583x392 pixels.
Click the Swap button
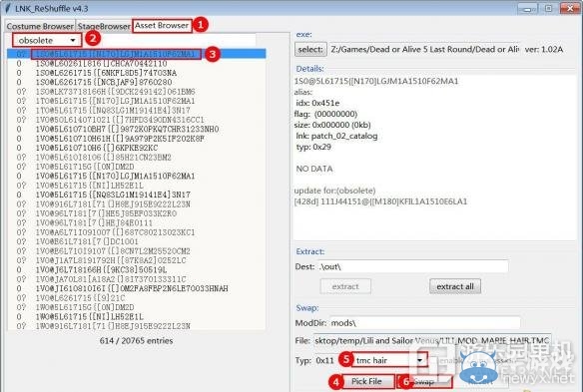(x=425, y=382)
